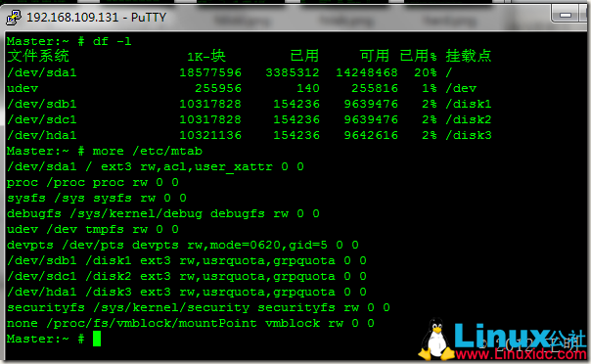
Task: Click 'rw,mode=0620,gid=5' options
Action: click(257, 246)
